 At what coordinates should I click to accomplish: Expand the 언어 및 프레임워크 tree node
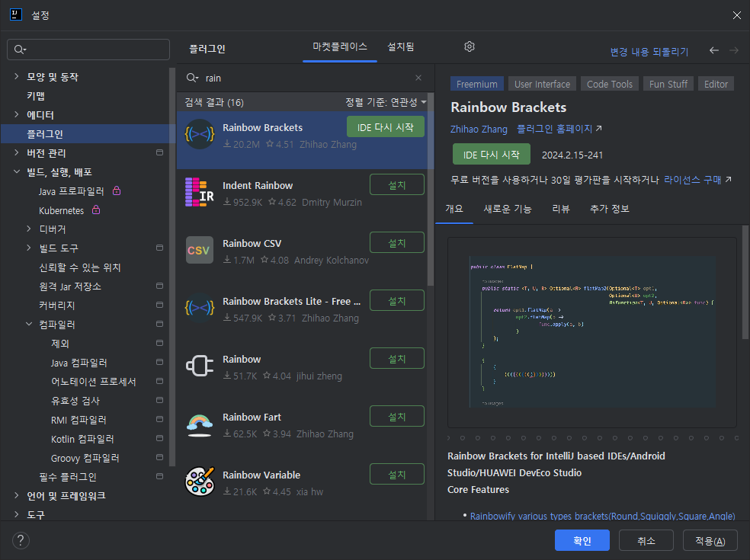[17, 495]
